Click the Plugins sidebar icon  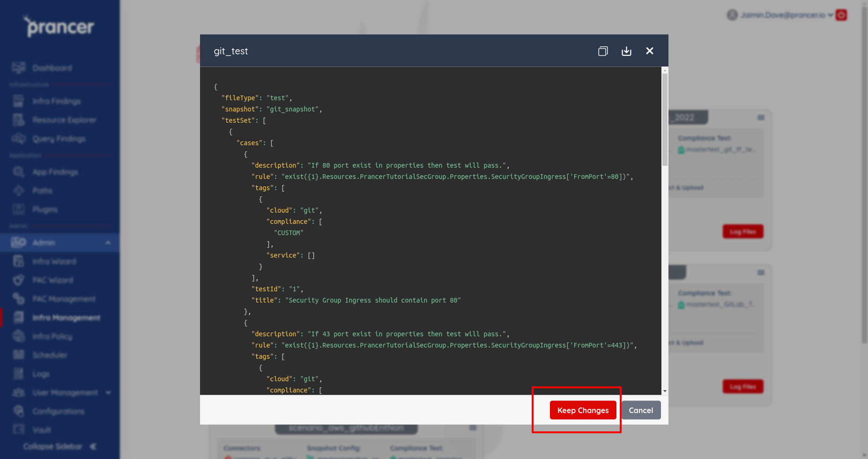pyautogui.click(x=19, y=209)
